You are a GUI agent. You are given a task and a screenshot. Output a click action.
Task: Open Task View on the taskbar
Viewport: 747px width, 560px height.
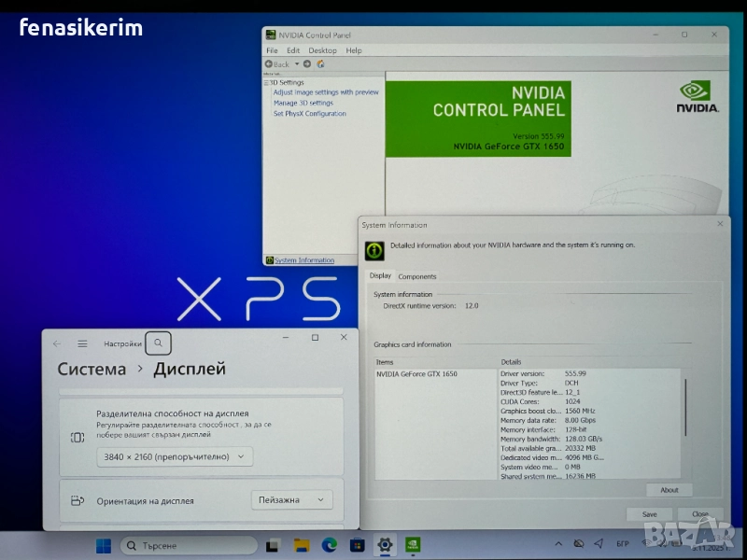(273, 545)
